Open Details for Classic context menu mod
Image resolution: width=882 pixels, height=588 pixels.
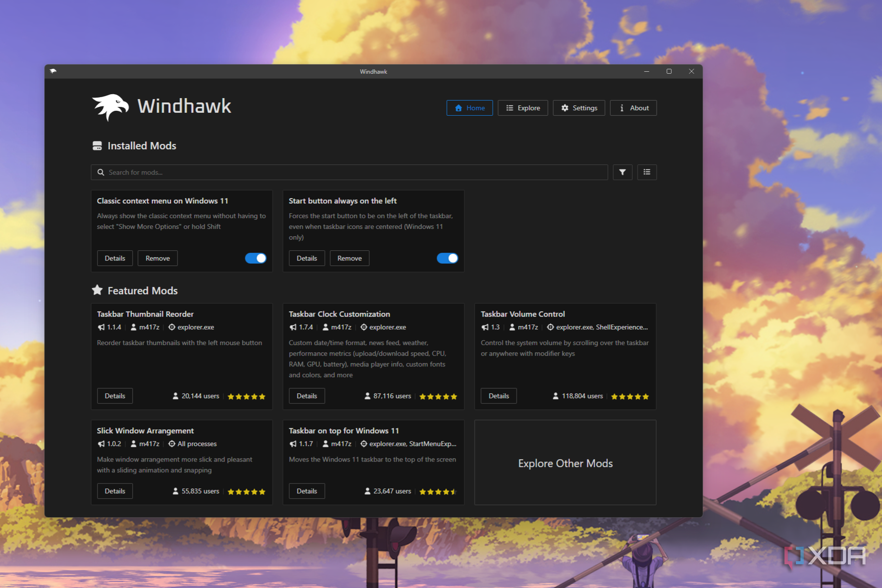point(115,258)
